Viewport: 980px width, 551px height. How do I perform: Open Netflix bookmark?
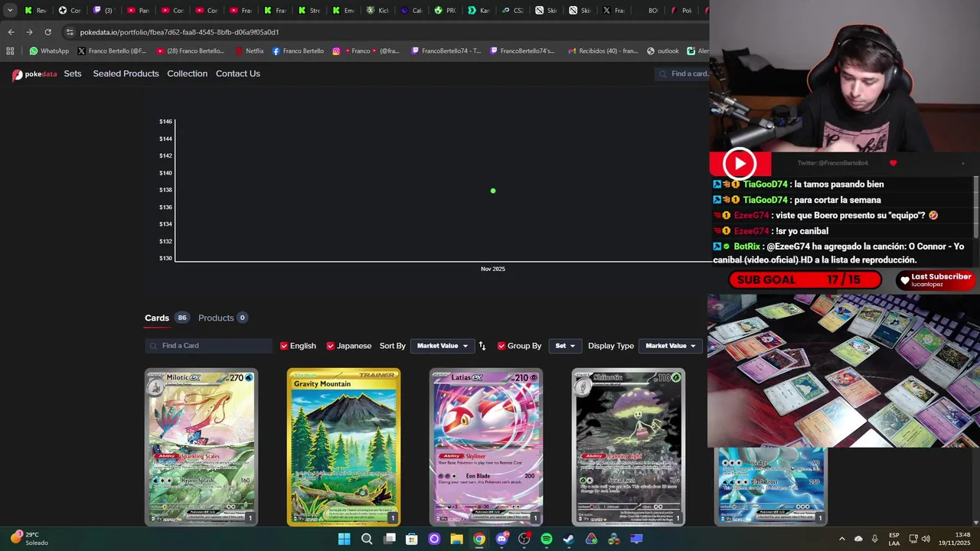click(x=249, y=51)
